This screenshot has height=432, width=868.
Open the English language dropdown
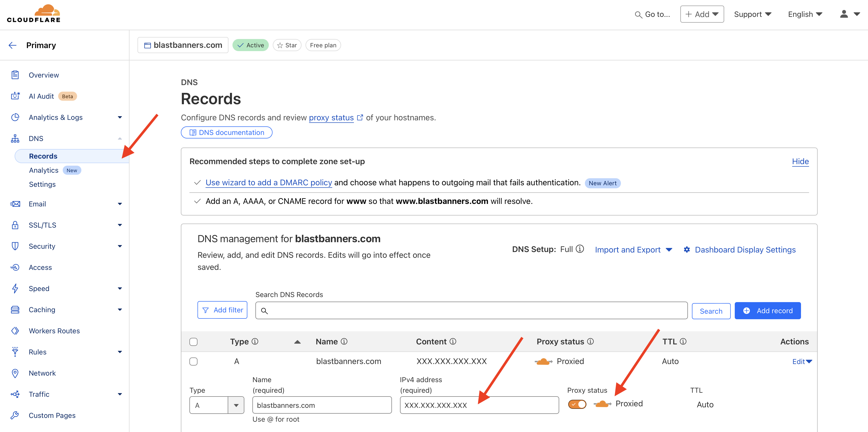805,14
